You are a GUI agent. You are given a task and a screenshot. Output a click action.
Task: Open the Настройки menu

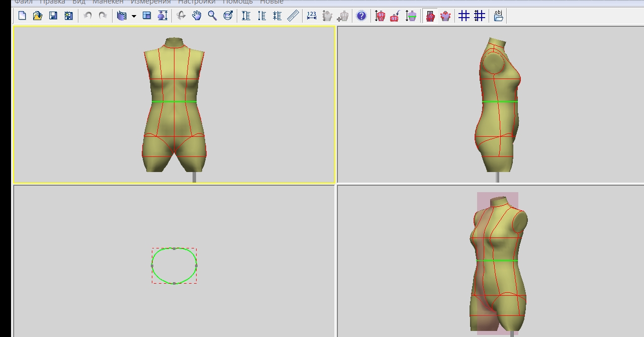[x=197, y=2]
